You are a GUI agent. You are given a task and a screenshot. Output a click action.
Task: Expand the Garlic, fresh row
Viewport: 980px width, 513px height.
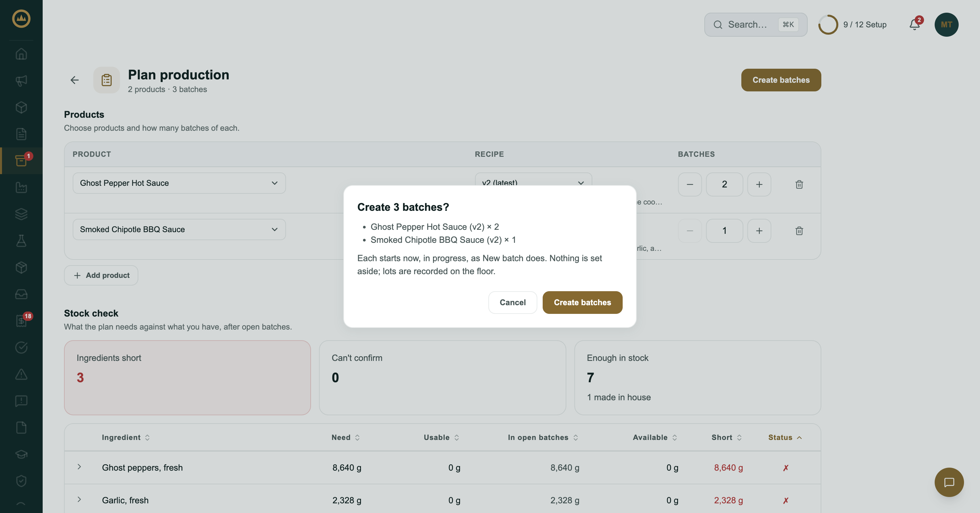point(79,500)
